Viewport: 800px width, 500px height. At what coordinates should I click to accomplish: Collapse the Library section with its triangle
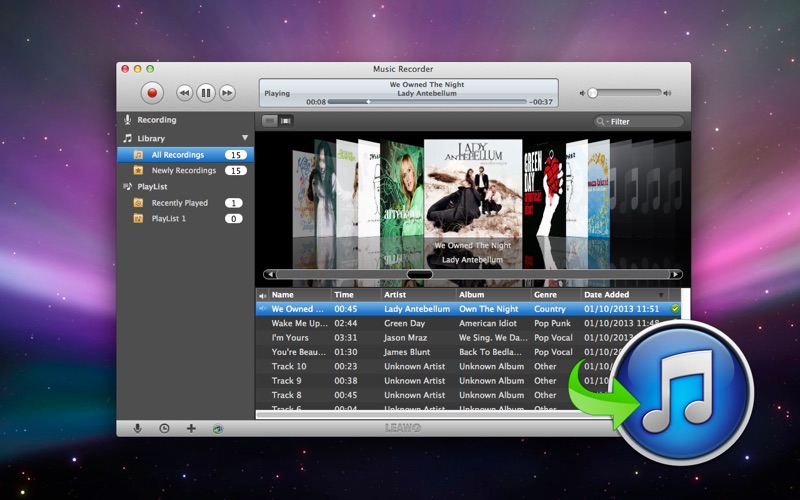click(245, 138)
